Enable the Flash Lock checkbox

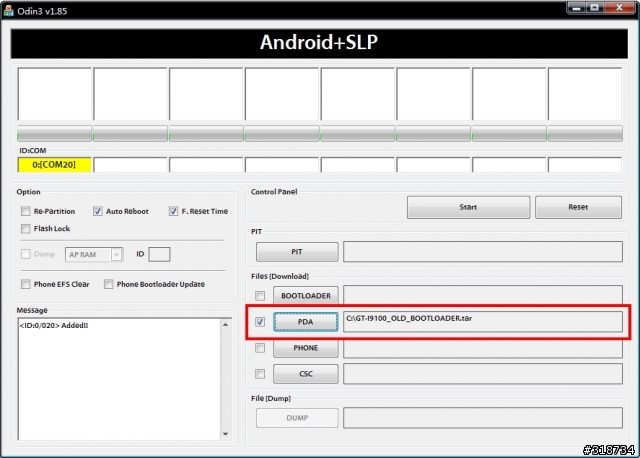26,229
